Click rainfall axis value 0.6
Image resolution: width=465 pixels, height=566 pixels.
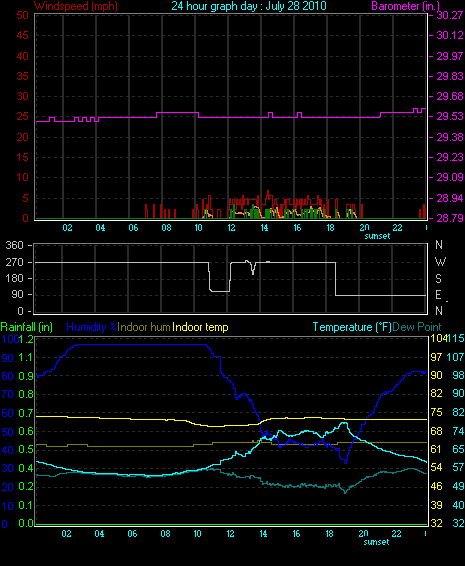click(x=26, y=431)
